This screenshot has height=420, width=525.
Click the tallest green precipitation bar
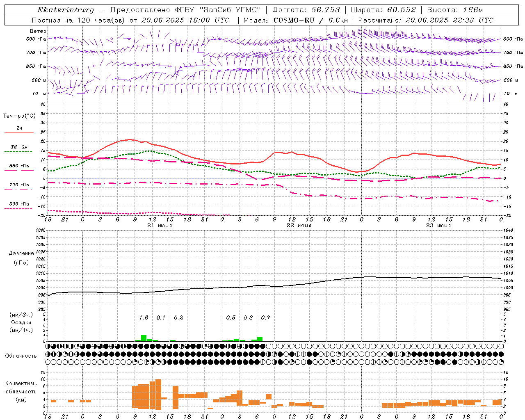tap(144, 338)
